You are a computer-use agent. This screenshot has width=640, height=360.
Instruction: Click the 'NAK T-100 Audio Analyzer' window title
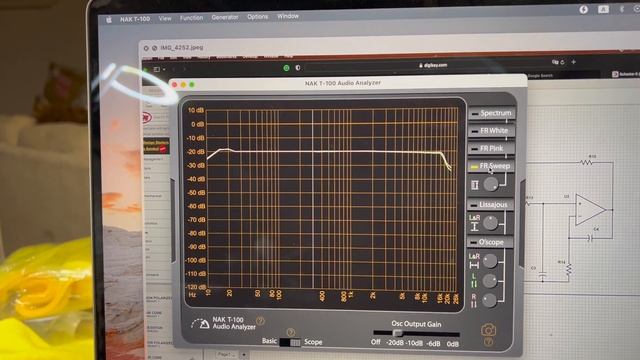(x=343, y=83)
